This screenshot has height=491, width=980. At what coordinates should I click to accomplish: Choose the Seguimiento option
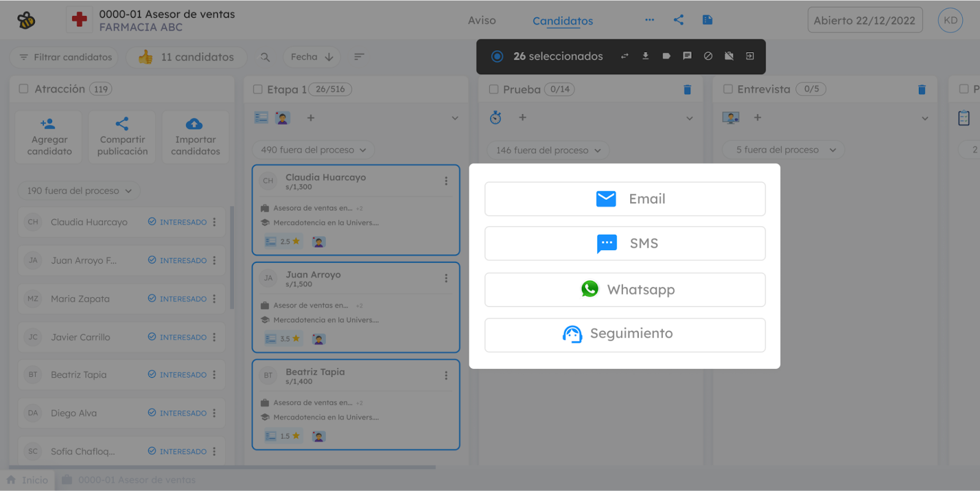(x=625, y=335)
